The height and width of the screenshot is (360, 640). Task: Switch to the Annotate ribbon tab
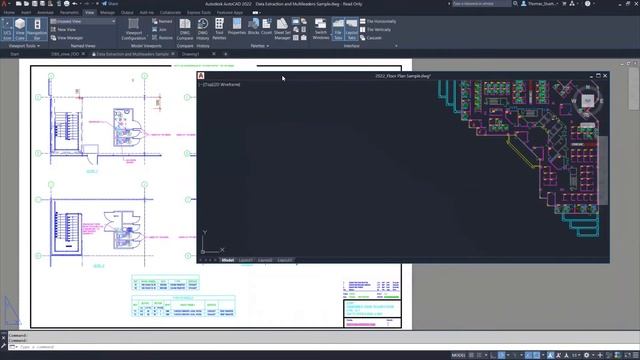click(x=45, y=13)
